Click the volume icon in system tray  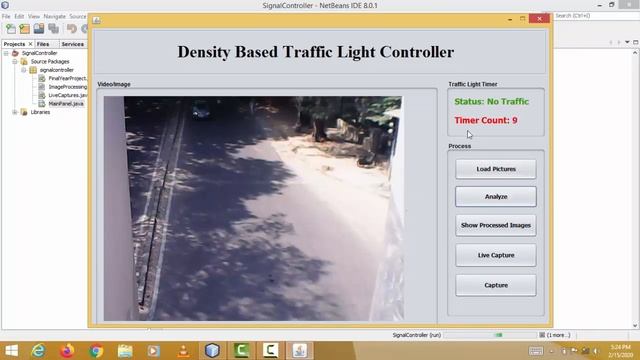[x=596, y=351]
